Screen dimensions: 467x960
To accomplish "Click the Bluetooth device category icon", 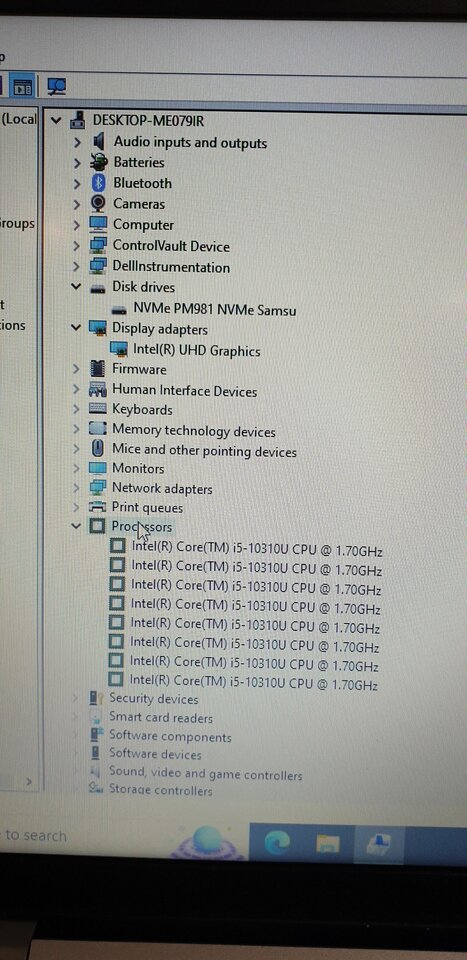I will [98, 182].
